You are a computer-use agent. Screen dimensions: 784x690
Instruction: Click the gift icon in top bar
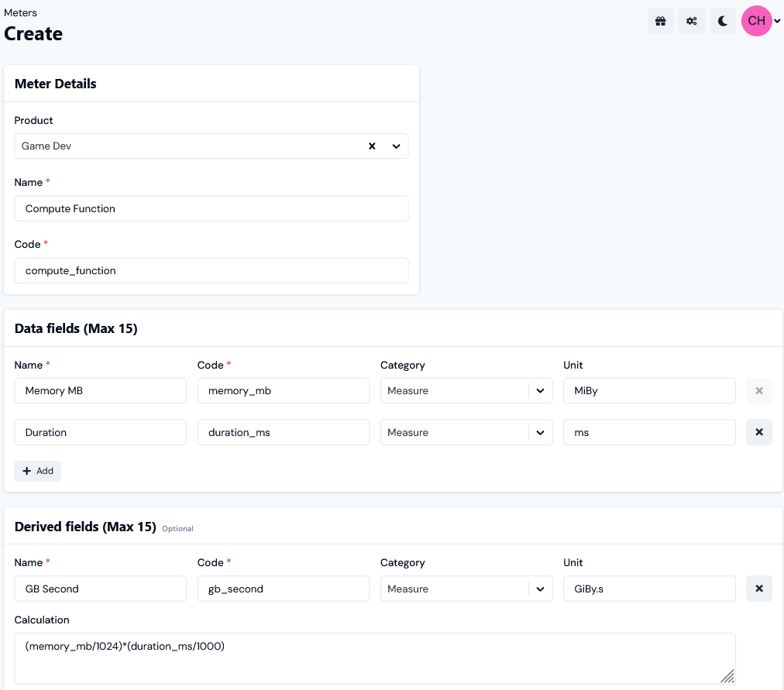click(x=660, y=21)
